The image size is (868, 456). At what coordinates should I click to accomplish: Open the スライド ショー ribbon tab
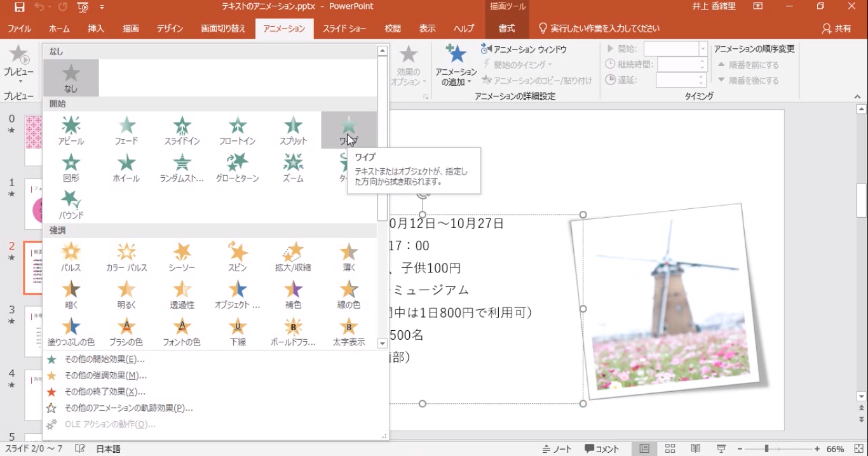click(344, 29)
